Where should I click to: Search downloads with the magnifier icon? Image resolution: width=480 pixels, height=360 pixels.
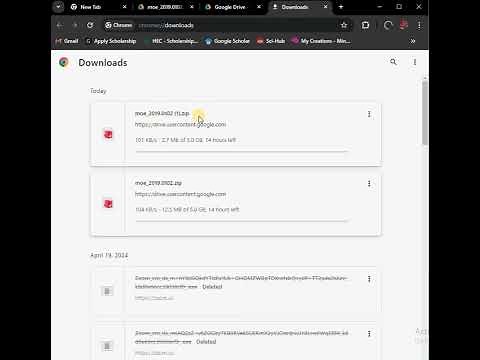(393, 62)
